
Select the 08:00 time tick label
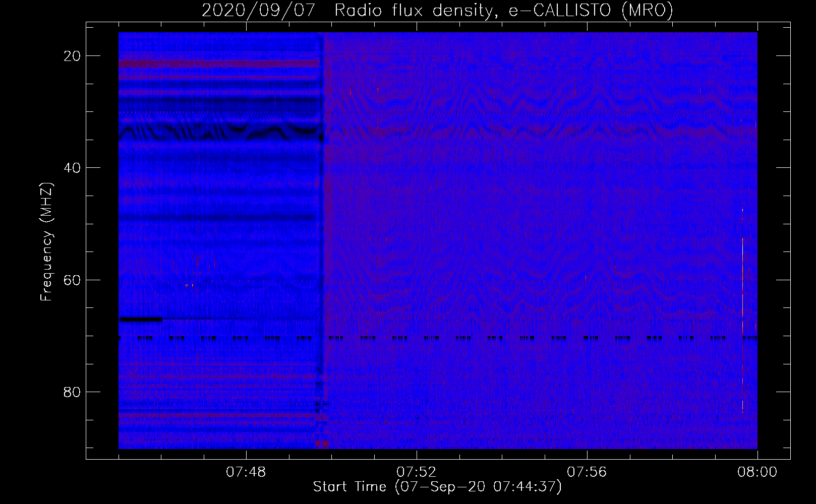[757, 472]
